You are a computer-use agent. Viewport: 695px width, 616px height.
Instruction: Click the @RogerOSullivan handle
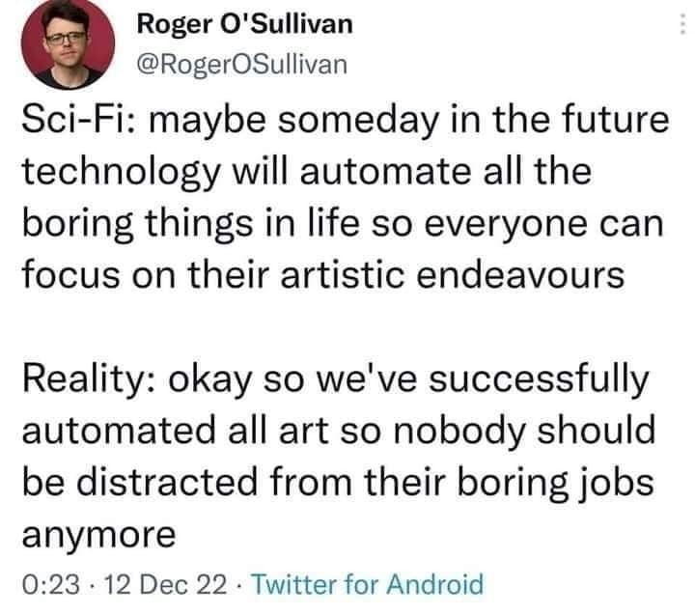[235, 63]
